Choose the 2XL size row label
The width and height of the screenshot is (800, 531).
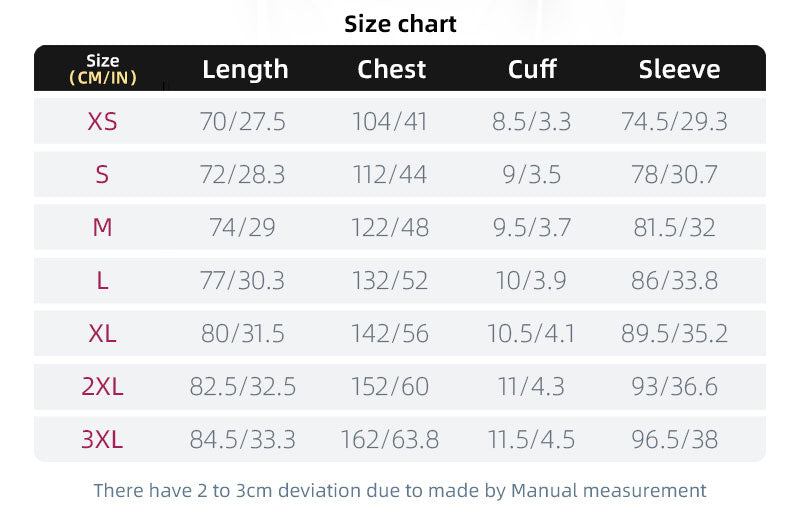pos(102,387)
